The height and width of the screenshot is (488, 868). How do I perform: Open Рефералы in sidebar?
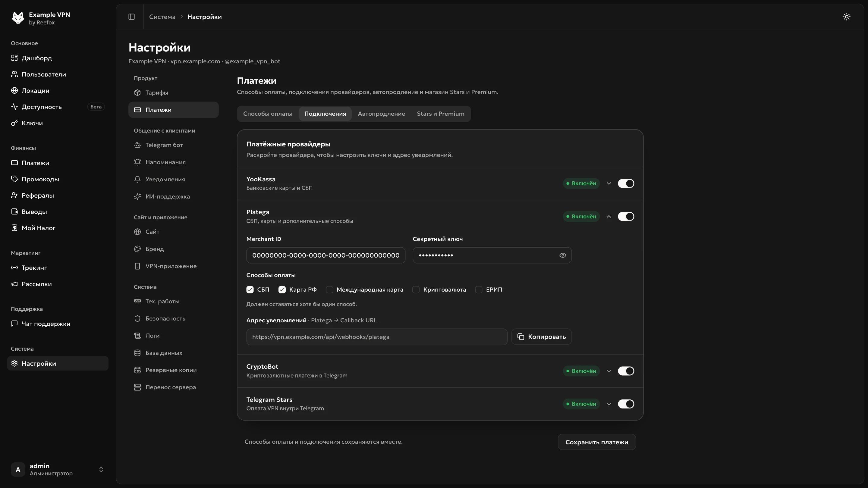coord(58,195)
